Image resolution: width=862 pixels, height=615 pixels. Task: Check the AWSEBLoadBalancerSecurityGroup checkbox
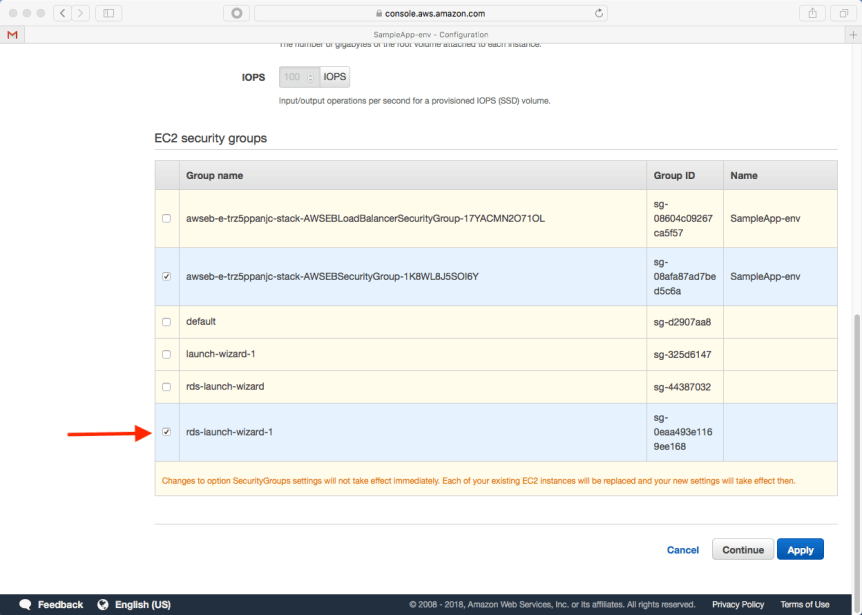click(x=166, y=219)
